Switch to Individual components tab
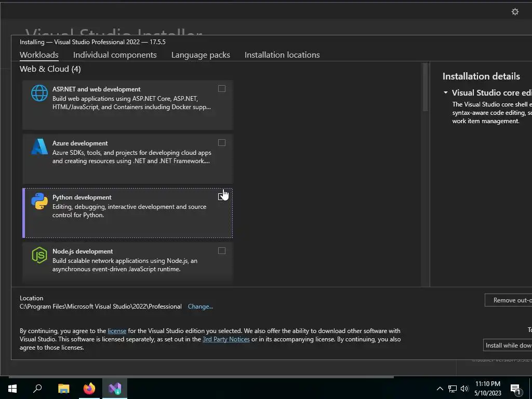532x399 pixels. pos(115,55)
